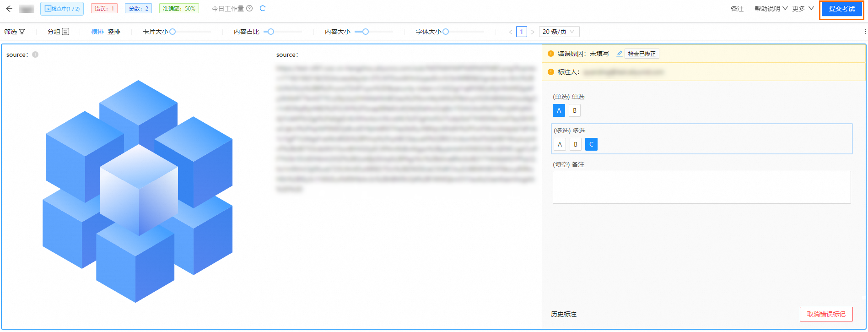This screenshot has height=332, width=868.
Task: Open 备注 in the top bar
Action: click(x=737, y=9)
